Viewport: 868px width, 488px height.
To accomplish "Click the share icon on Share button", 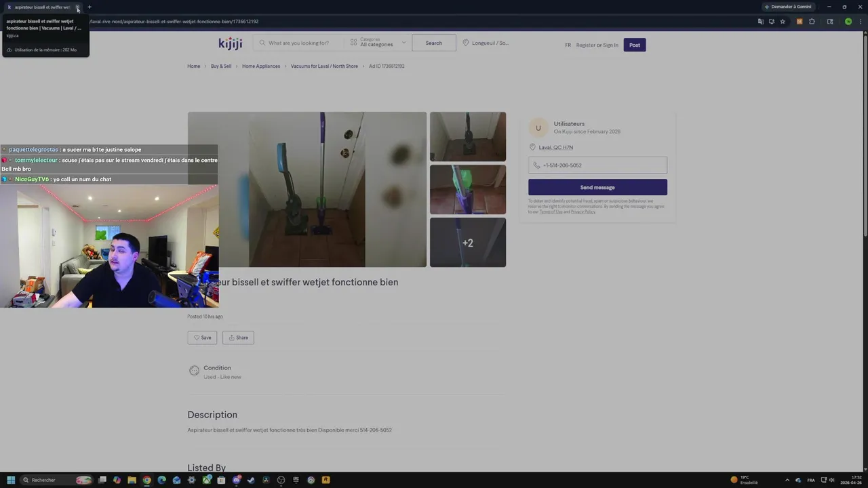I will tap(231, 338).
